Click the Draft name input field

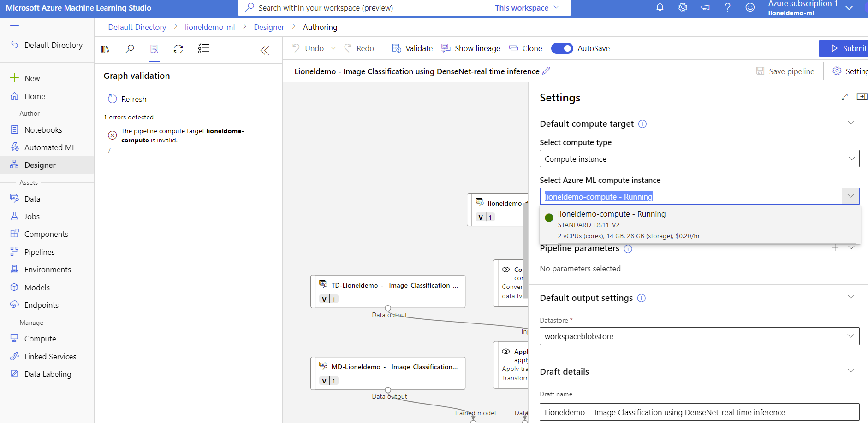pos(700,412)
